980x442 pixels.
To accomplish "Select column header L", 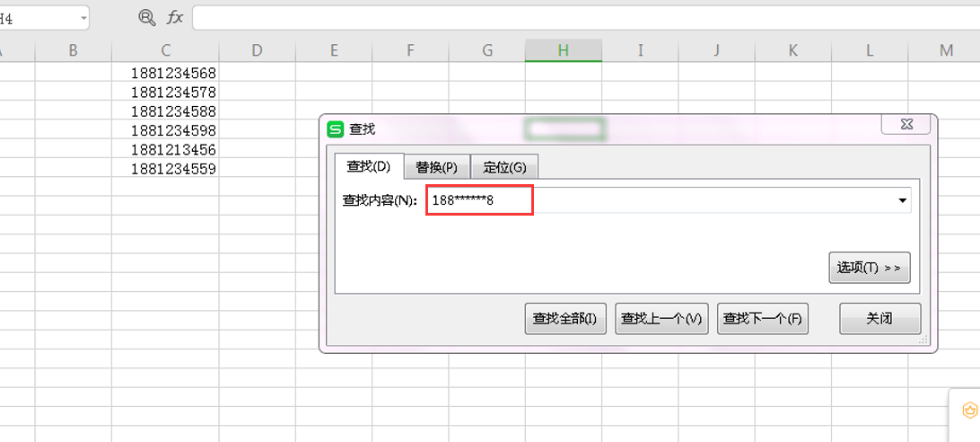I will click(870, 50).
